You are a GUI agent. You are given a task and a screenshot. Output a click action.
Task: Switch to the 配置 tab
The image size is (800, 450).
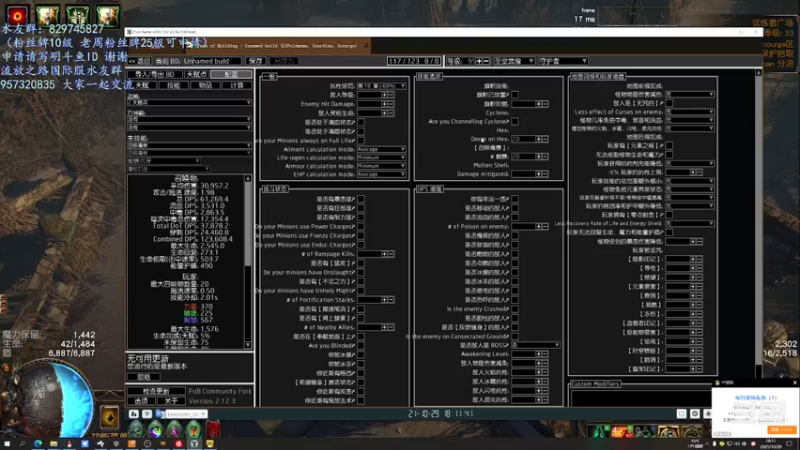(x=231, y=74)
